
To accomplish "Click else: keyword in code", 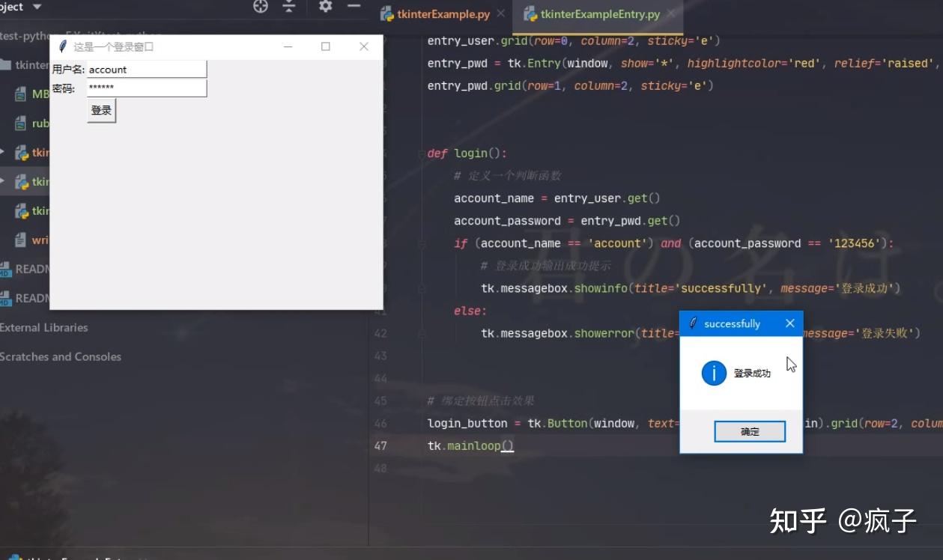I will click(470, 311).
